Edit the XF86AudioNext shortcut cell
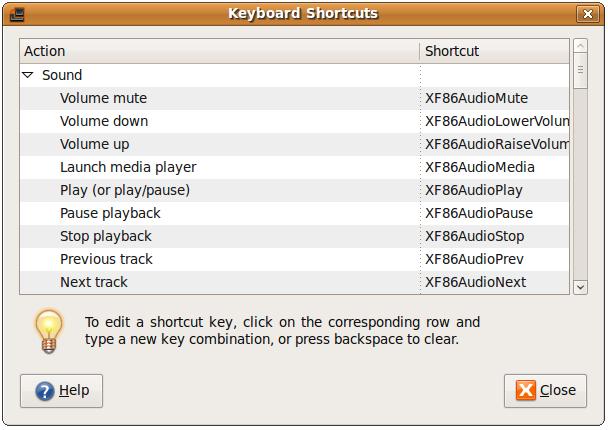 (x=476, y=282)
